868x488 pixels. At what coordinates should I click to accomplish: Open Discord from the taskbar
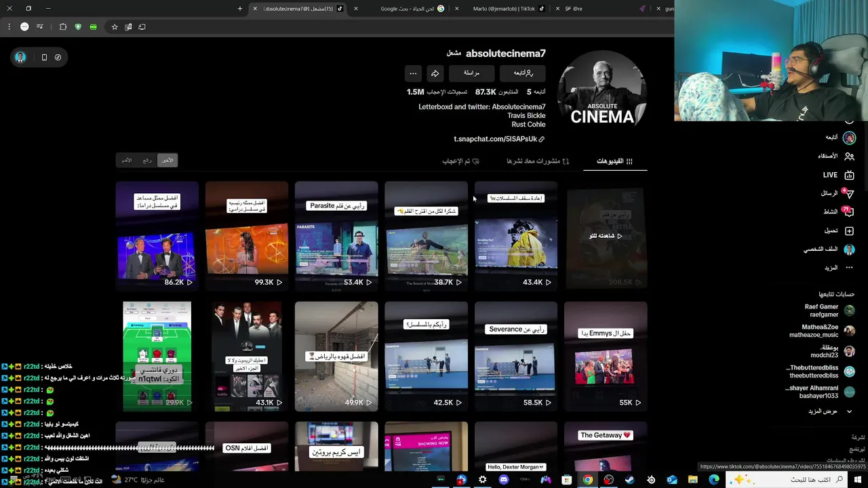pyautogui.click(x=503, y=480)
